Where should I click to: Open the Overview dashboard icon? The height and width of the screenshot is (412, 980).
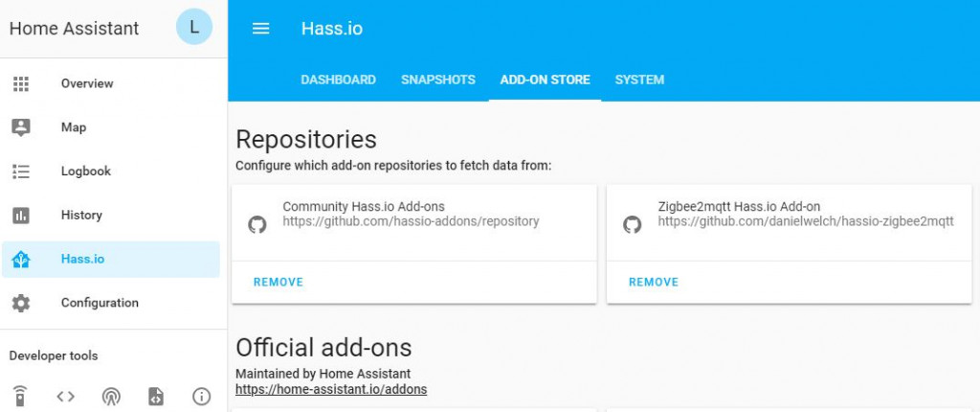point(21,83)
